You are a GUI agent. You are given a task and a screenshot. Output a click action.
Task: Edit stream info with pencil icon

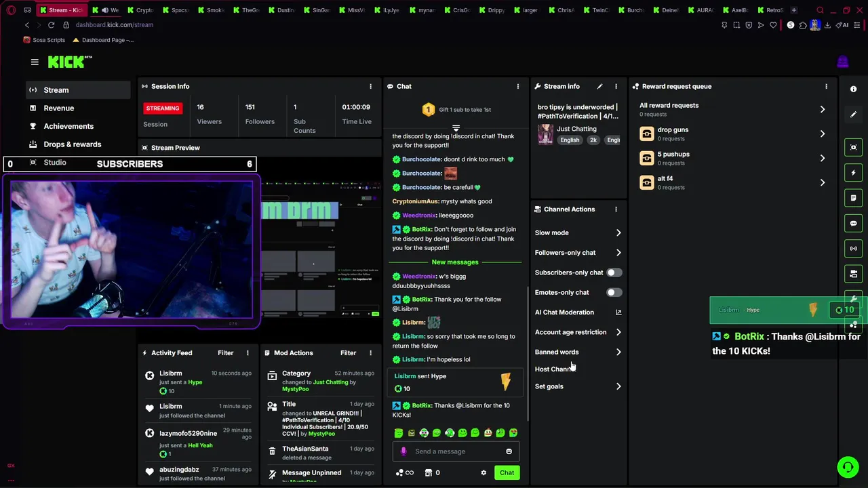pyautogui.click(x=599, y=86)
